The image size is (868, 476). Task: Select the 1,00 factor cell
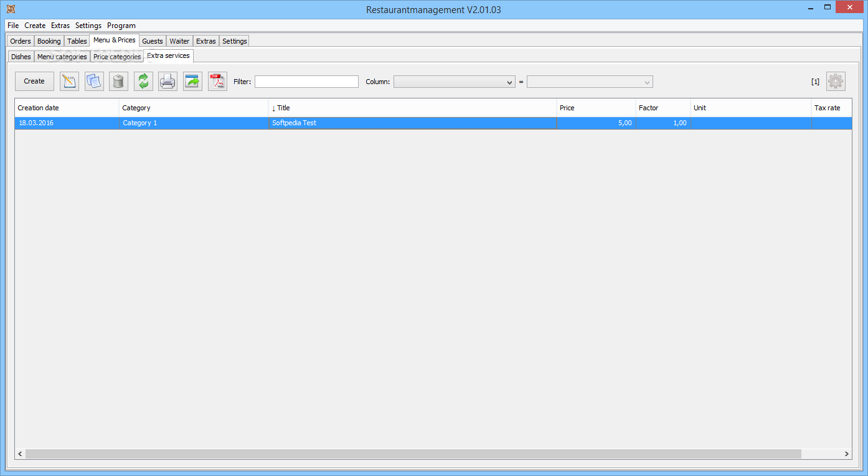(x=663, y=123)
